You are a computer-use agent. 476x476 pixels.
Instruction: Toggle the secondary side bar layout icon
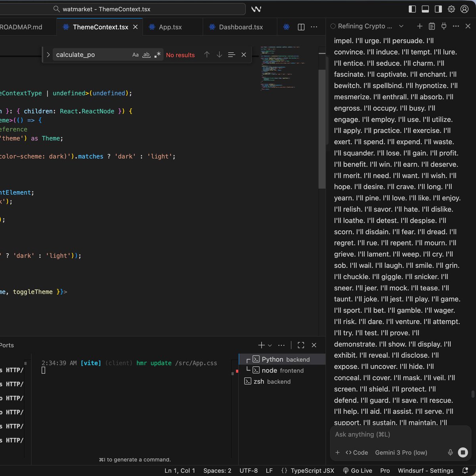(x=438, y=9)
